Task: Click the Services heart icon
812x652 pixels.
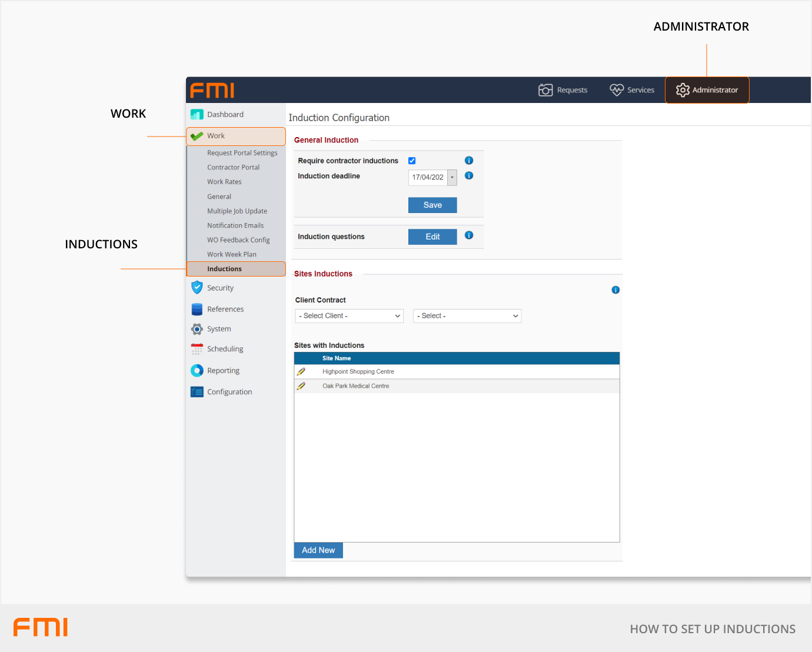Action: tap(616, 90)
